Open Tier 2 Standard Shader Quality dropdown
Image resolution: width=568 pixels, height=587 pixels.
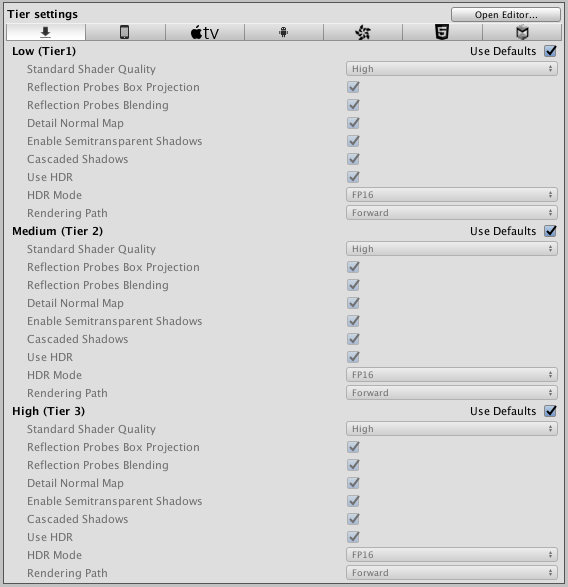(x=452, y=249)
